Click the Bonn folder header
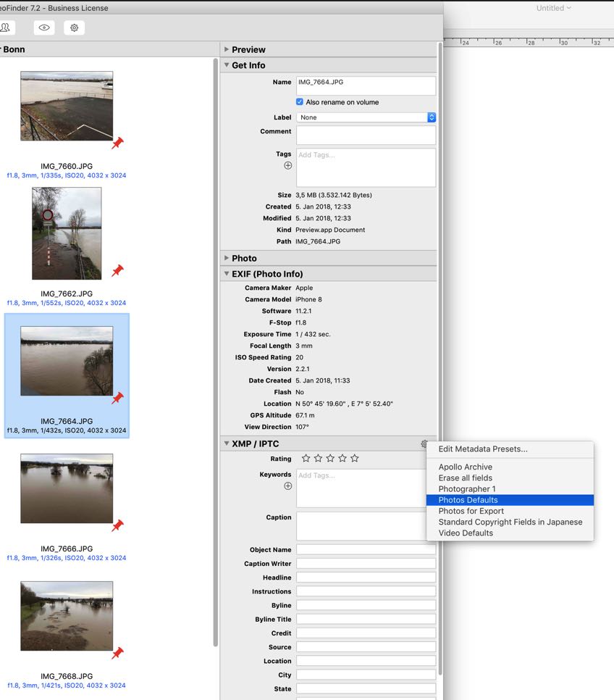614x700 pixels. pos(109,49)
